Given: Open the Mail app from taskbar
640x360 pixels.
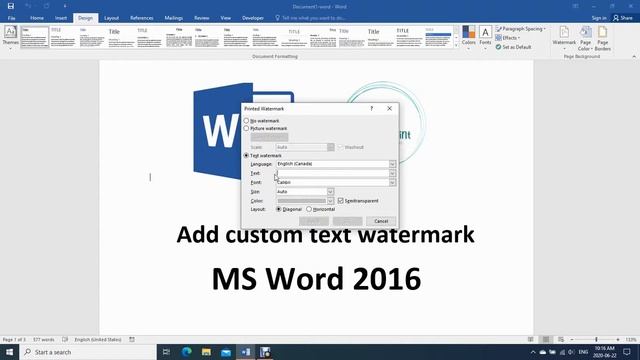Looking at the screenshot, I should click(x=226, y=352).
